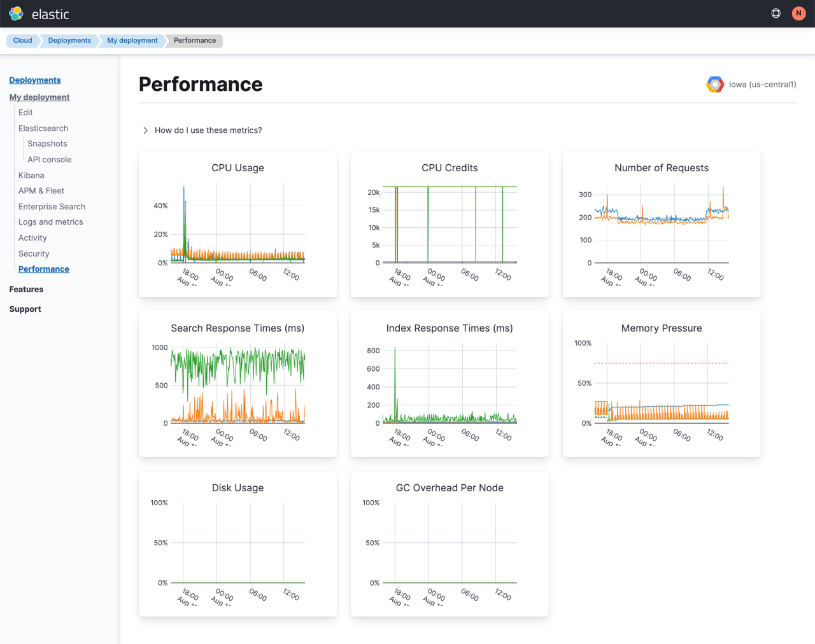Image resolution: width=815 pixels, height=644 pixels.
Task: Open the user avatar N menu
Action: 798,13
